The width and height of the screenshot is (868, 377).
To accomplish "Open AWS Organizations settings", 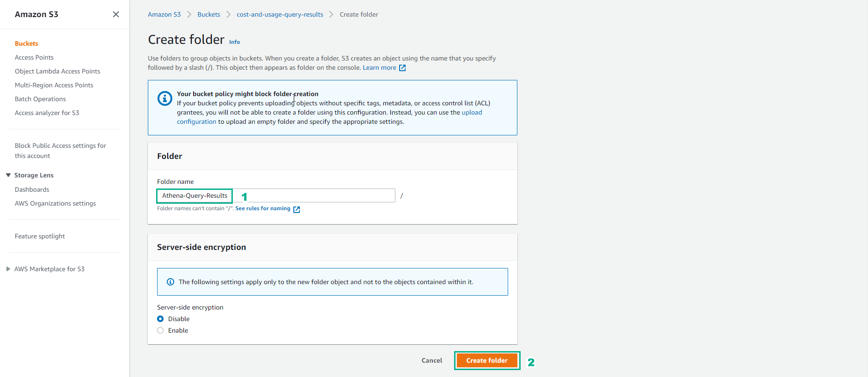I will coord(55,203).
